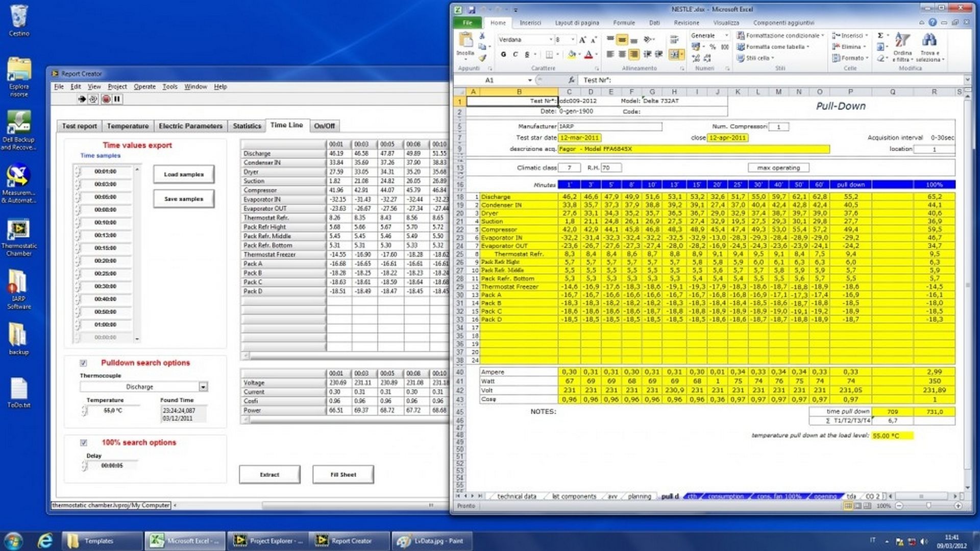Click the Excel Help question mark icon
The image size is (980, 551).
click(x=933, y=22)
